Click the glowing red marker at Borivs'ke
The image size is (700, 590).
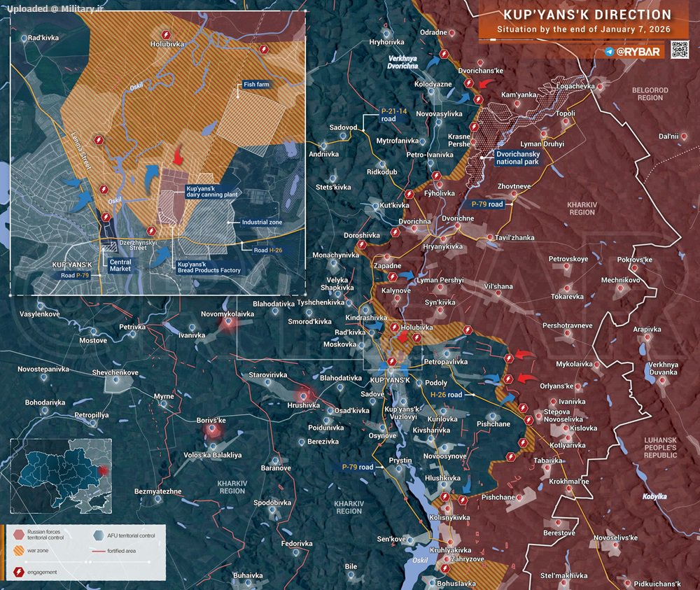[x=212, y=429]
